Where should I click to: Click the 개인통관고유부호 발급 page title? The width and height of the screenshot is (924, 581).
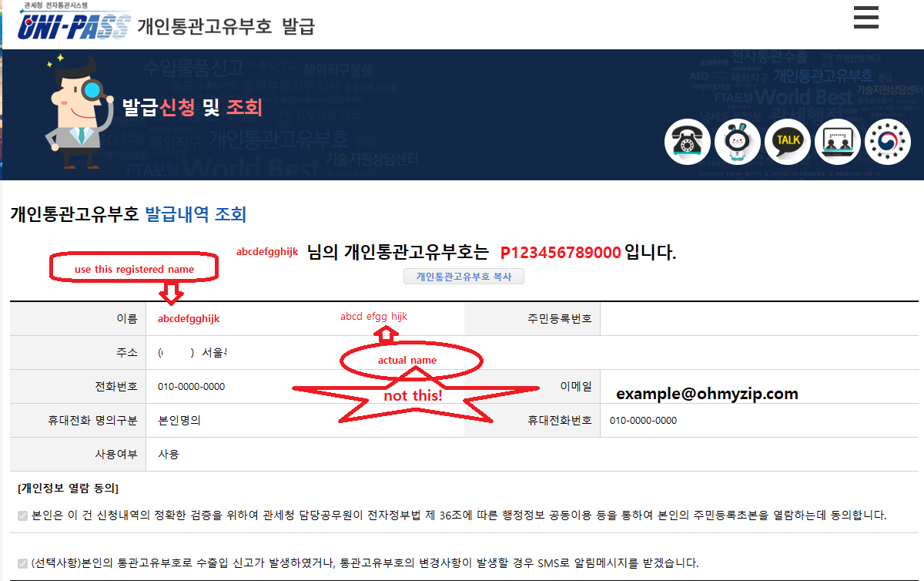pyautogui.click(x=226, y=26)
